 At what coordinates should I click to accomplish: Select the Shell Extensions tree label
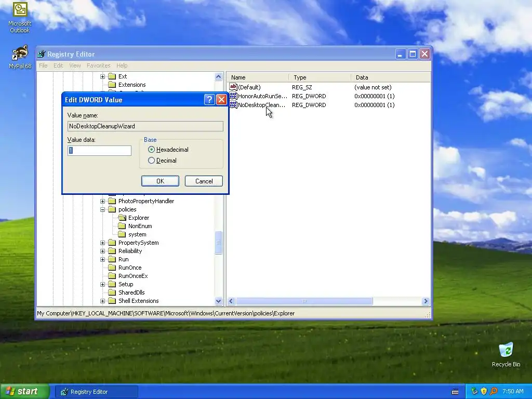pos(138,301)
